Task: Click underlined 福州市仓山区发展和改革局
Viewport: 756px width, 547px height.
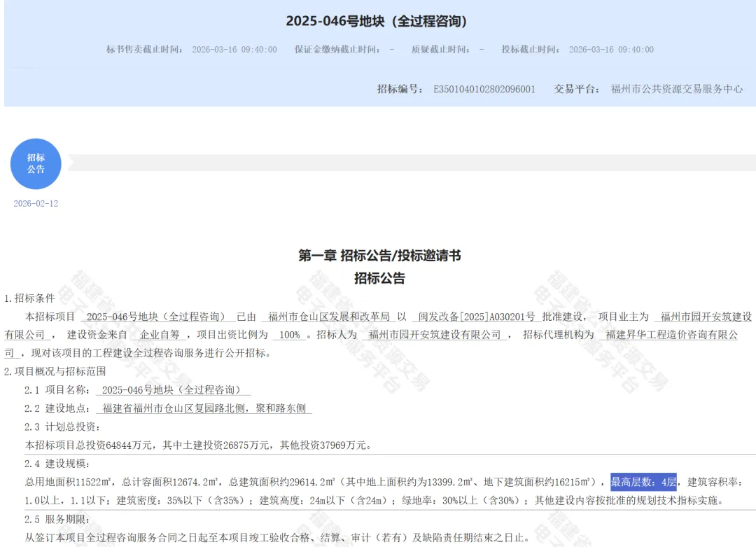Action: pos(329,317)
